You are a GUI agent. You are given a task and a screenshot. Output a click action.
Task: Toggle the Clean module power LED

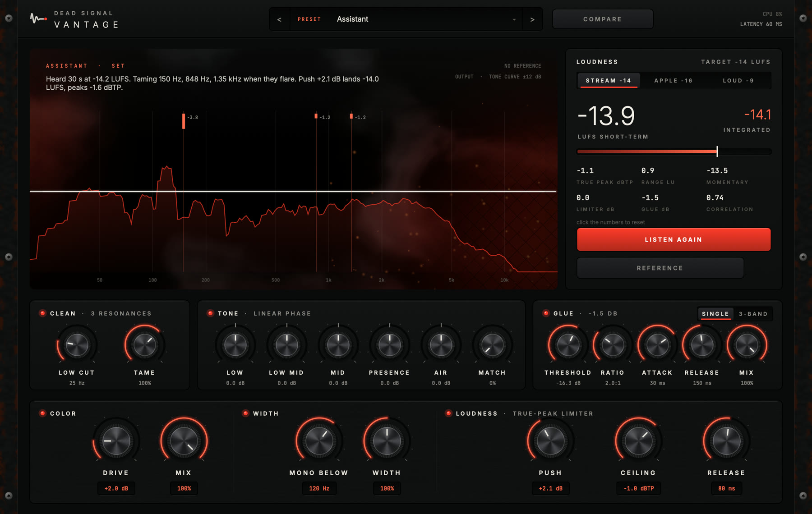(x=42, y=313)
